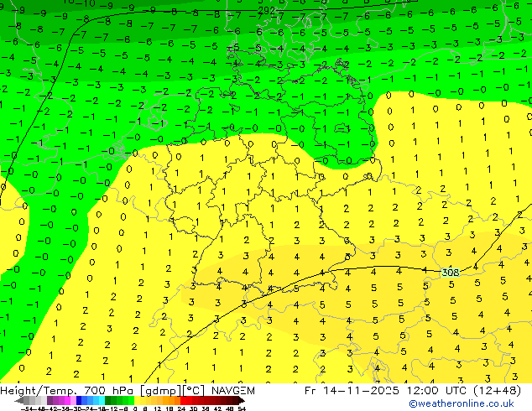Click the '54' legend scale maximum value

(241, 408)
